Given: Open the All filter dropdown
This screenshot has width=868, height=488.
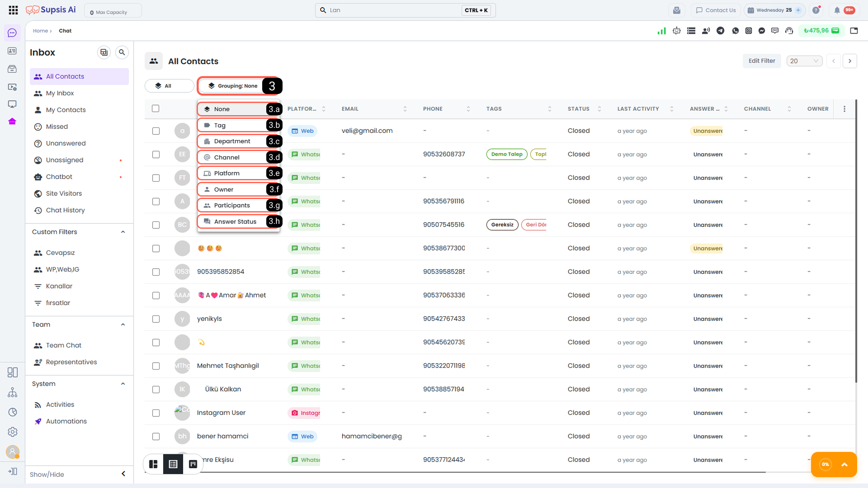Looking at the screenshot, I should click(x=169, y=86).
